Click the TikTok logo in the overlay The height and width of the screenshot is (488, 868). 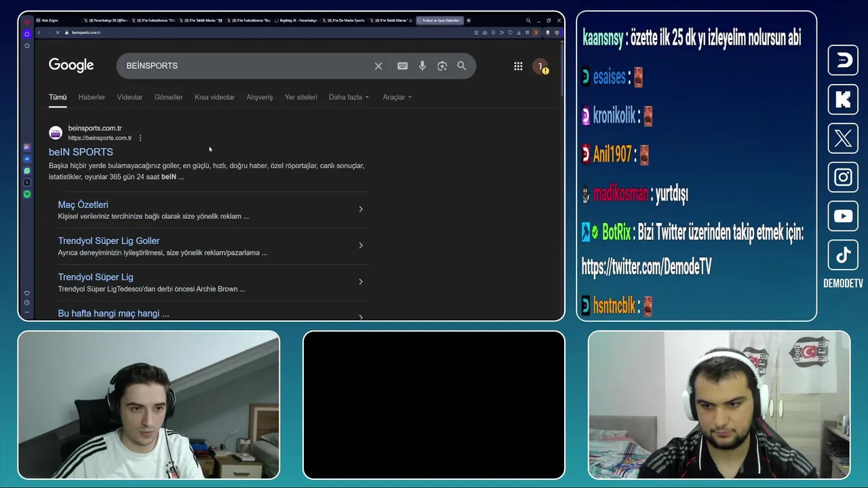(x=843, y=255)
